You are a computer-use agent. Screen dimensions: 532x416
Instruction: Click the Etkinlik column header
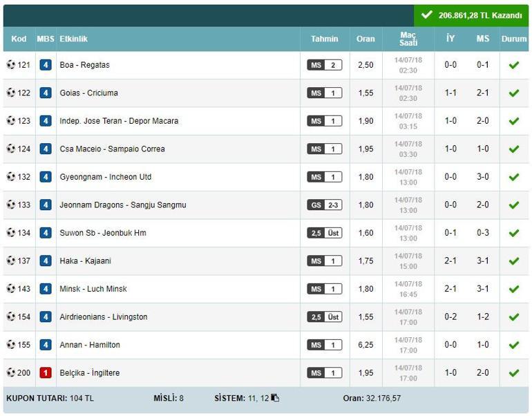[x=74, y=39]
